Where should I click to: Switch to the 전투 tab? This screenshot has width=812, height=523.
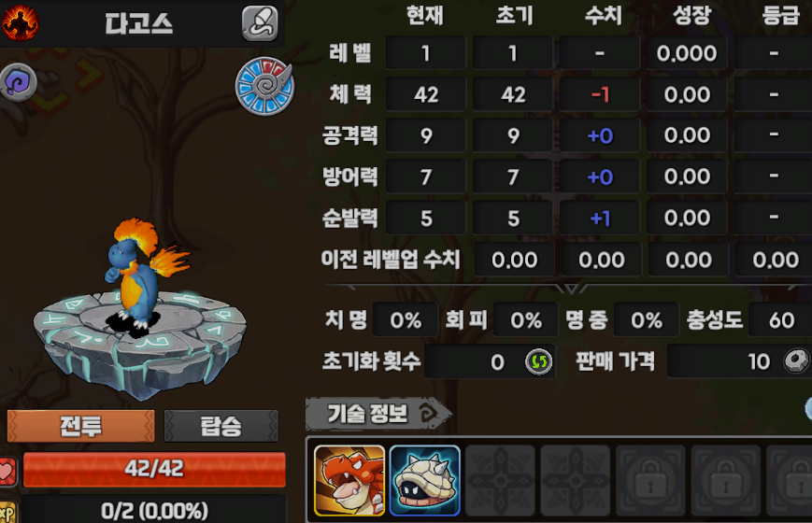pos(80,426)
